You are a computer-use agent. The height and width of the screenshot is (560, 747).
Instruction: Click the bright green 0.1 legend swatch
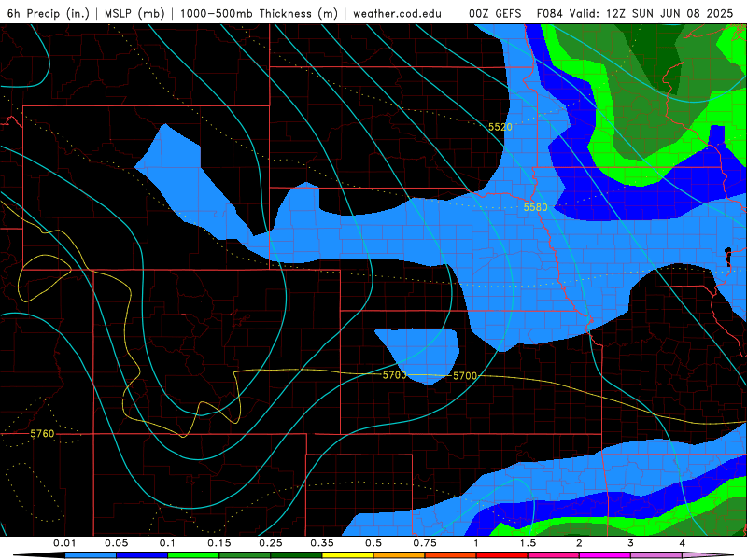(x=193, y=555)
